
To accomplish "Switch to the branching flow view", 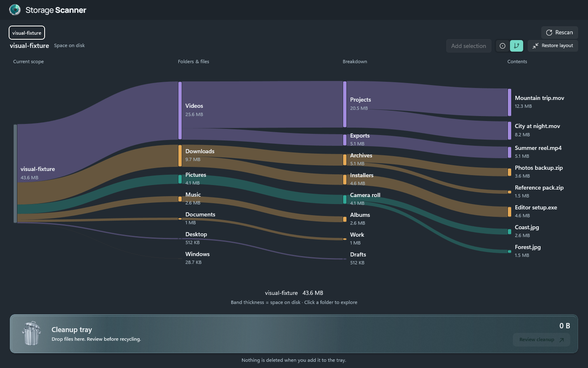I will pyautogui.click(x=517, y=46).
